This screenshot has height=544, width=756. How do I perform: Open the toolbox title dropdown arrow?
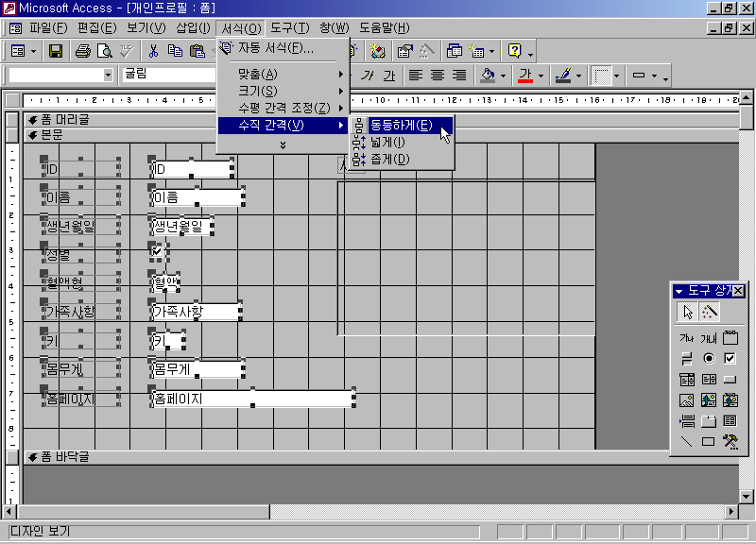pyautogui.click(x=679, y=291)
